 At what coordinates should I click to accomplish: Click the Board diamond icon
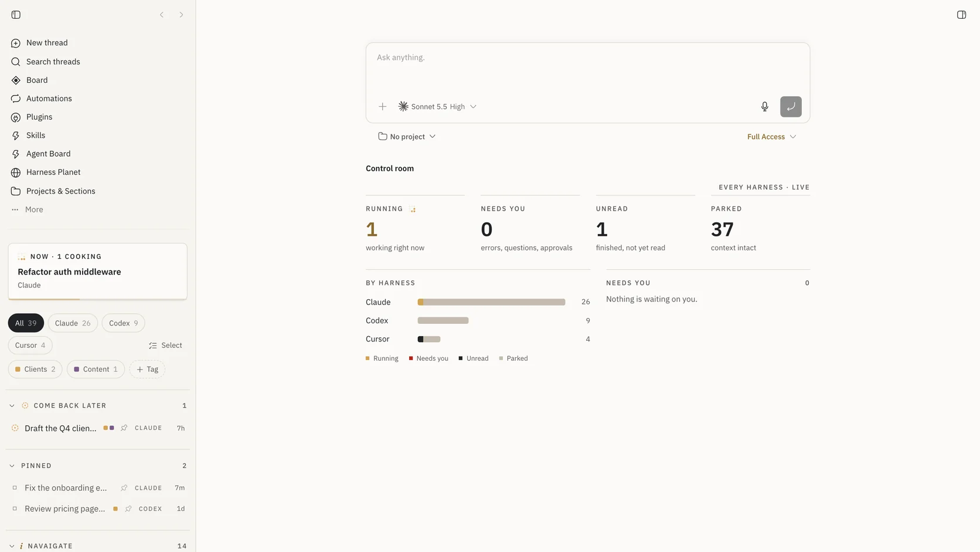pyautogui.click(x=16, y=80)
